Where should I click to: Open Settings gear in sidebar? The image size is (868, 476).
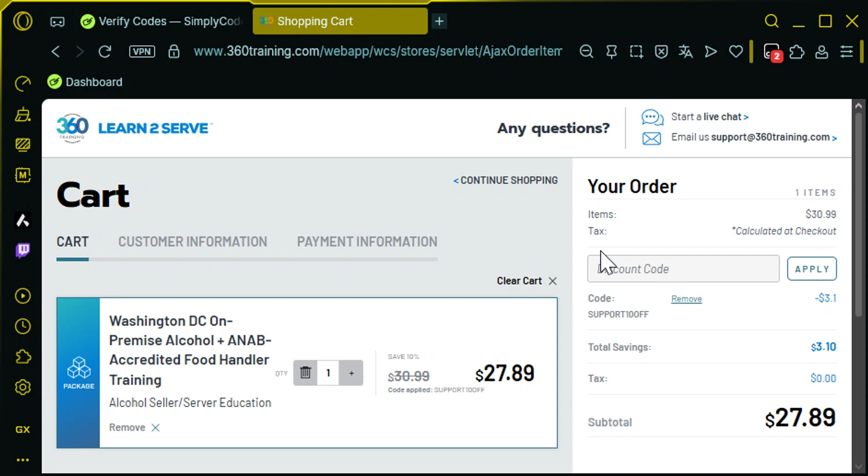23,387
